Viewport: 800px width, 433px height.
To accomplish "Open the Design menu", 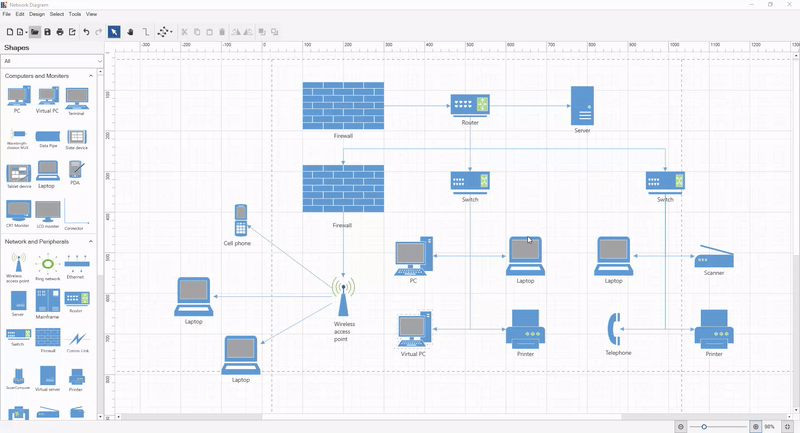I will pos(37,14).
